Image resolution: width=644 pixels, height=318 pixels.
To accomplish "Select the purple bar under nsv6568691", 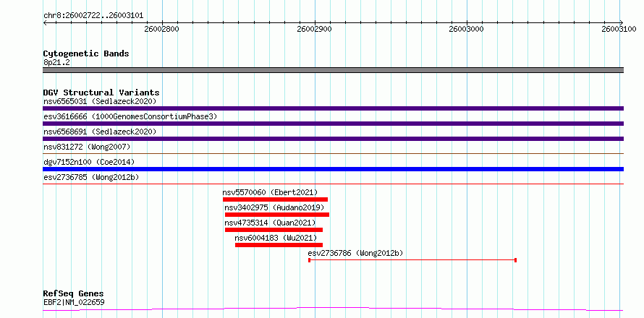I will [333, 139].
